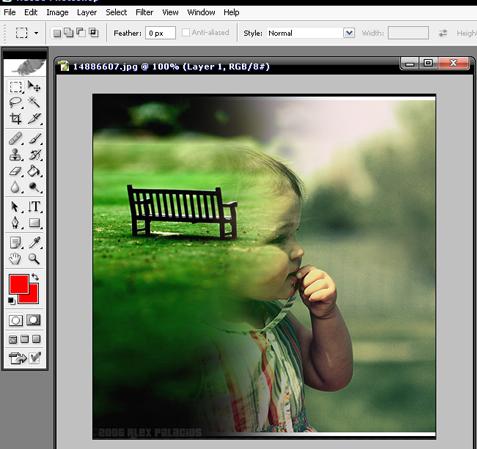Open the Filter menu
The height and width of the screenshot is (449, 477).
(144, 12)
